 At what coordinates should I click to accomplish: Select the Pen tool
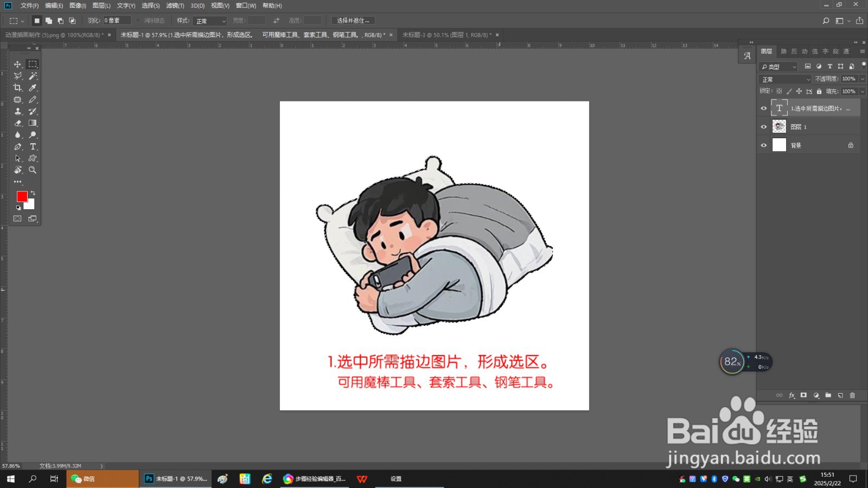pos(17,146)
